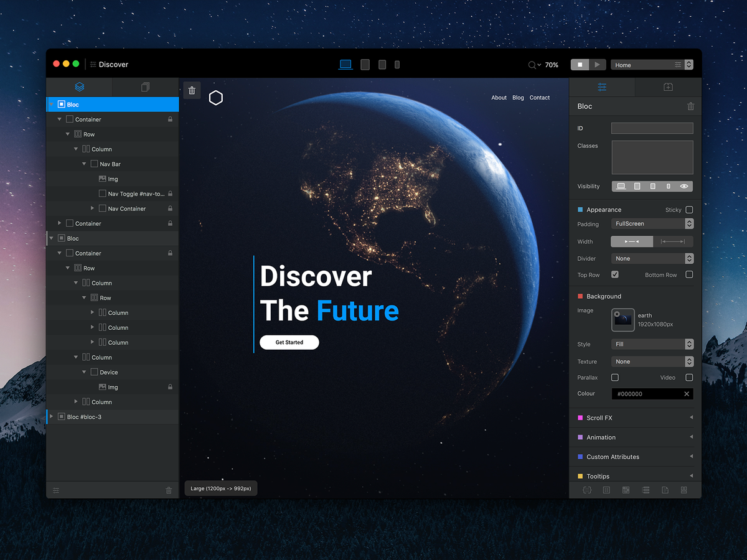Select the Nav Bar layer
747x560 pixels.
[x=113, y=164]
